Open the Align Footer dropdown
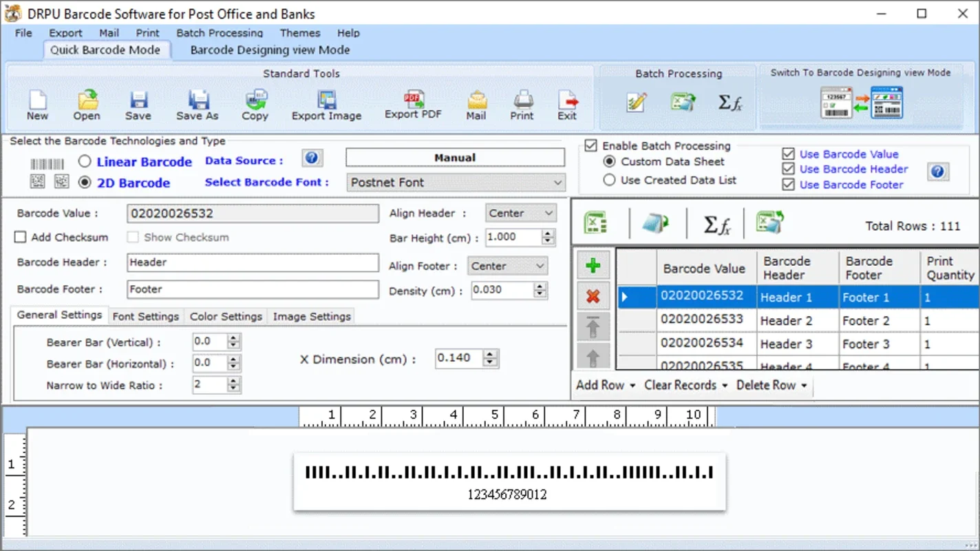Image resolution: width=980 pixels, height=551 pixels. click(508, 266)
